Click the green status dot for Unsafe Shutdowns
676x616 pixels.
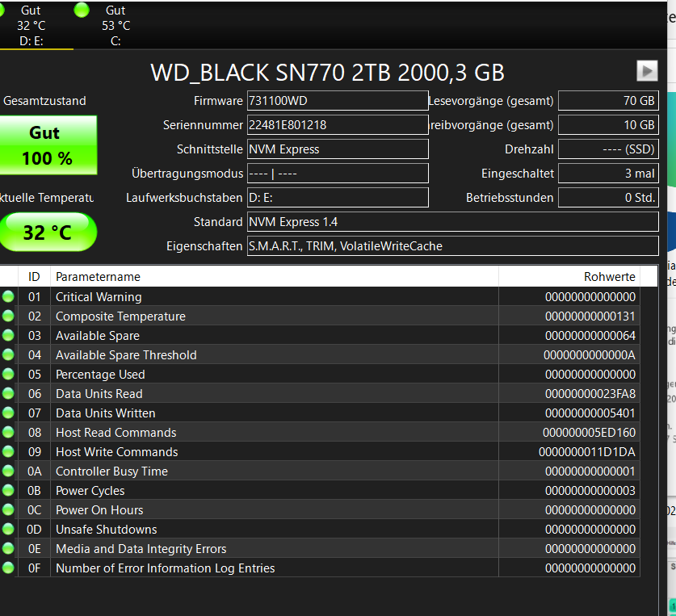8,529
